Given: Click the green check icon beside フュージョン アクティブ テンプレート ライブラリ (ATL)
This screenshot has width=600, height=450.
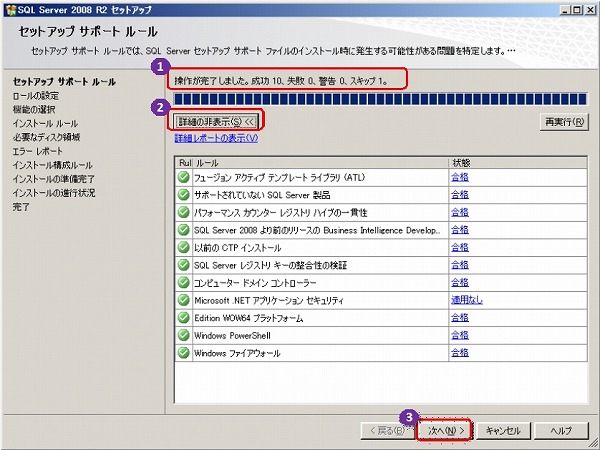Looking at the screenshot, I should click(x=184, y=177).
